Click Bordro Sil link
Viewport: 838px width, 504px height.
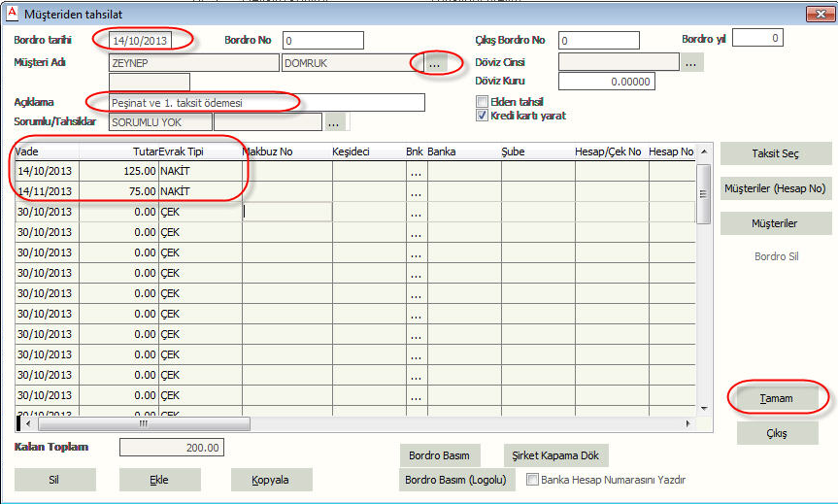pos(776,257)
